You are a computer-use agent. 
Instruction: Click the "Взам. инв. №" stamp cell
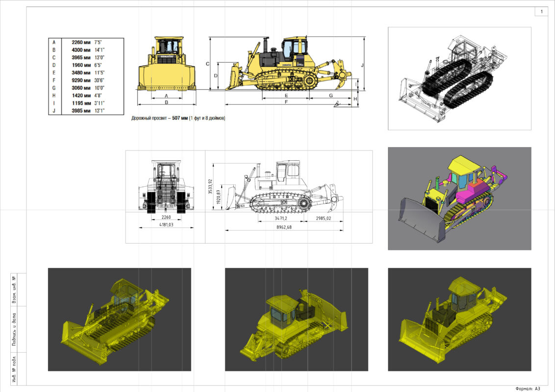(x=14, y=290)
